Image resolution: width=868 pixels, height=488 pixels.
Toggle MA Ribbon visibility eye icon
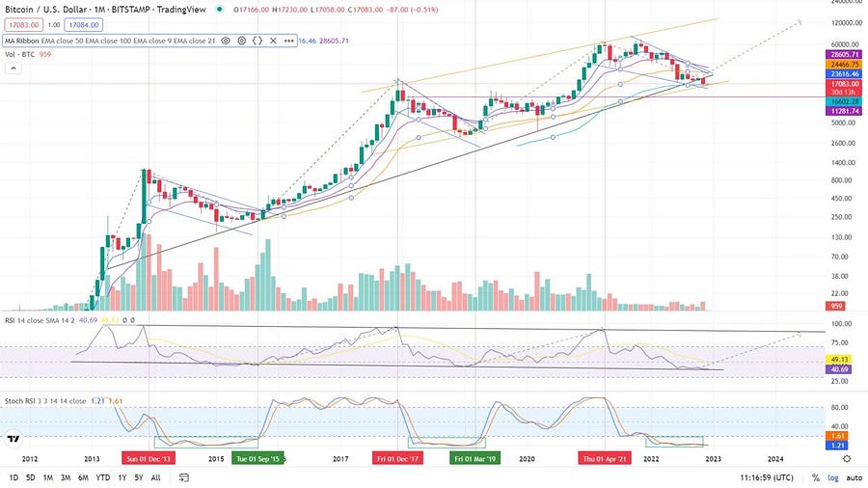click(226, 41)
